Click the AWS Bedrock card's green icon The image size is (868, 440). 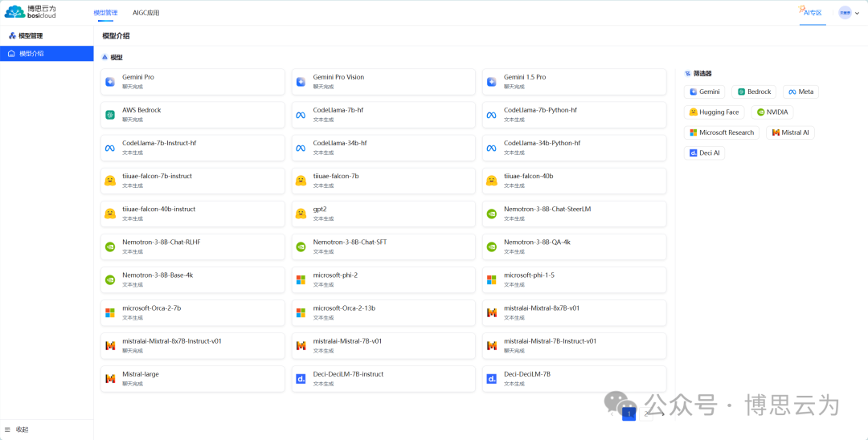coord(109,115)
